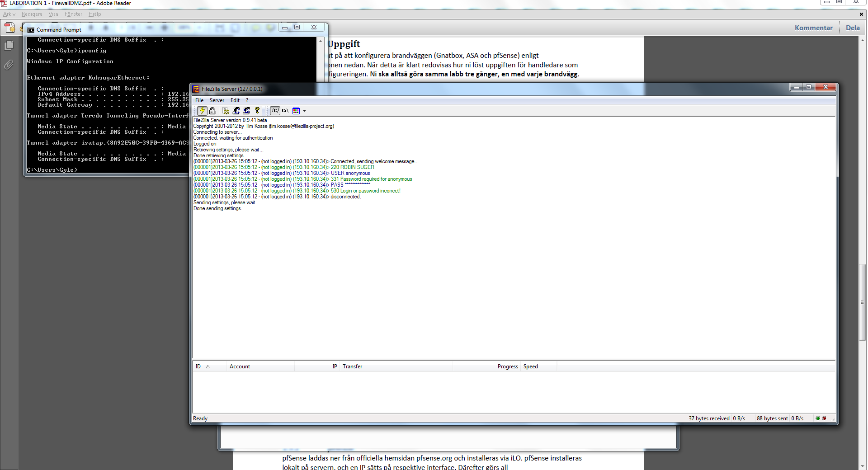The width and height of the screenshot is (868, 470).
Task: Click the '37 bytes received' status text
Action: pyautogui.click(x=709, y=418)
